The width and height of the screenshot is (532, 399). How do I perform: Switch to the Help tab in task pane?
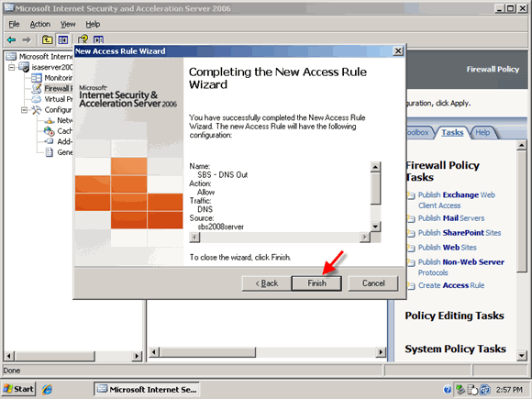tap(482, 133)
